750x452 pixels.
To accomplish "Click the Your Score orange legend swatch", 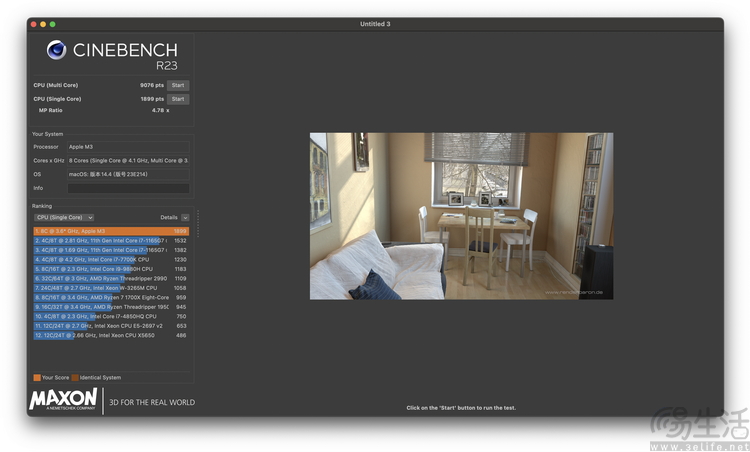I will [37, 378].
